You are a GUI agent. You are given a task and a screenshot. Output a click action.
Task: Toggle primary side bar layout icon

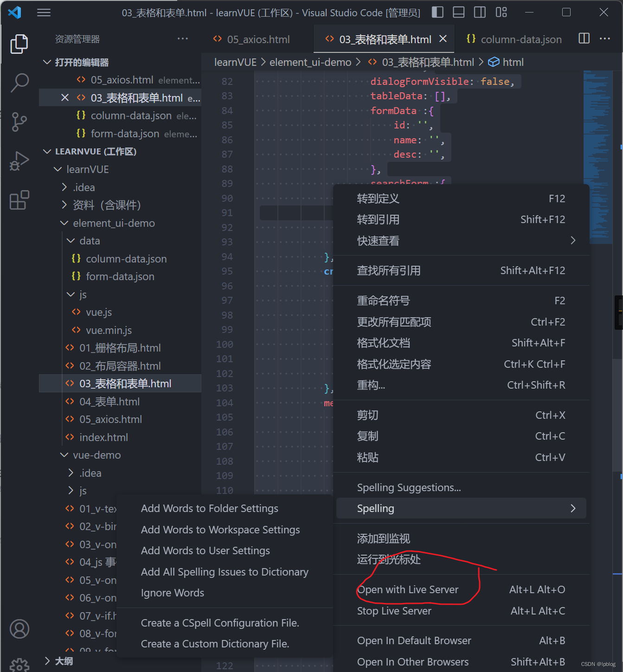pos(437,13)
